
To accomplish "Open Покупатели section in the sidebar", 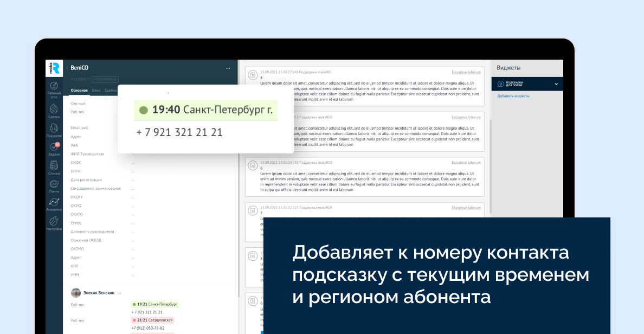I will [x=54, y=130].
